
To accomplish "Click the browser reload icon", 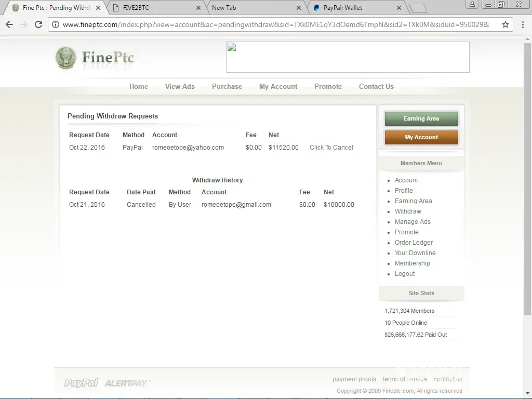I will coord(38,24).
